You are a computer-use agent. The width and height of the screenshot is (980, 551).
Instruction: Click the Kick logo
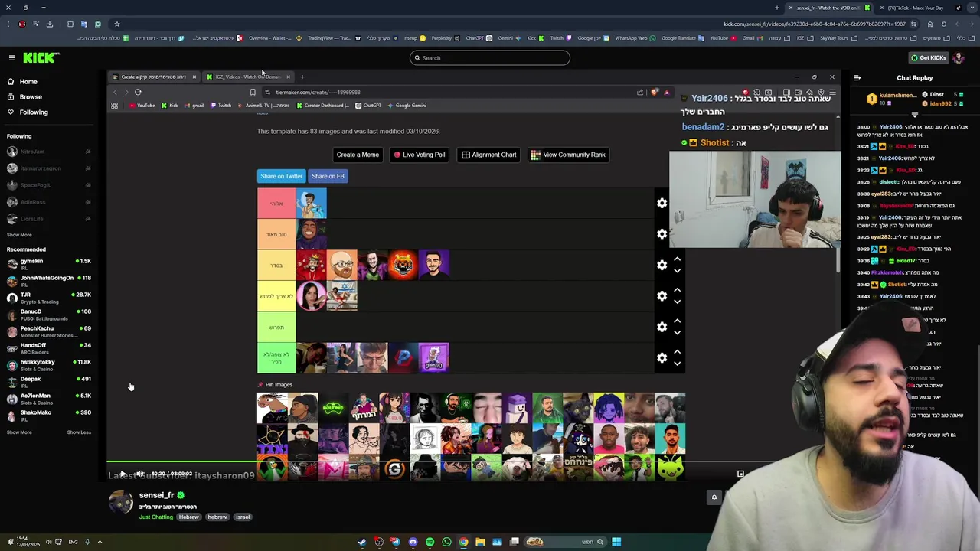[x=41, y=57]
